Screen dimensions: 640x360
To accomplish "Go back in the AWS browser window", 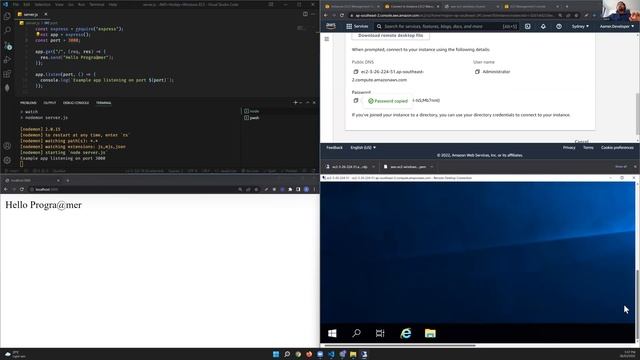I will [x=326, y=16].
